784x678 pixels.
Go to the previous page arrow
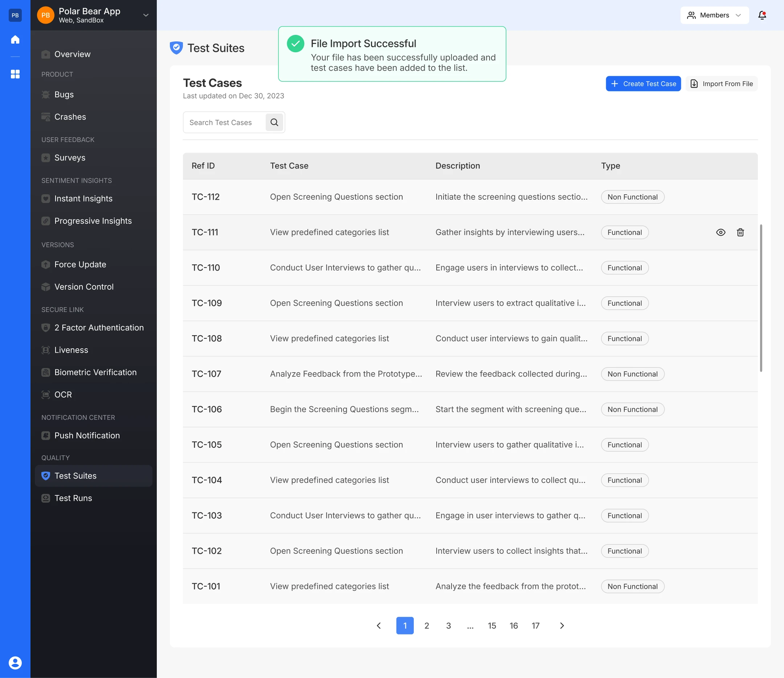(379, 626)
